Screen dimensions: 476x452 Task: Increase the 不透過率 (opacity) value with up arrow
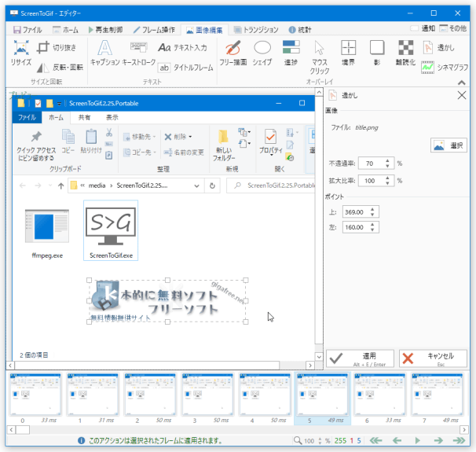(x=390, y=160)
